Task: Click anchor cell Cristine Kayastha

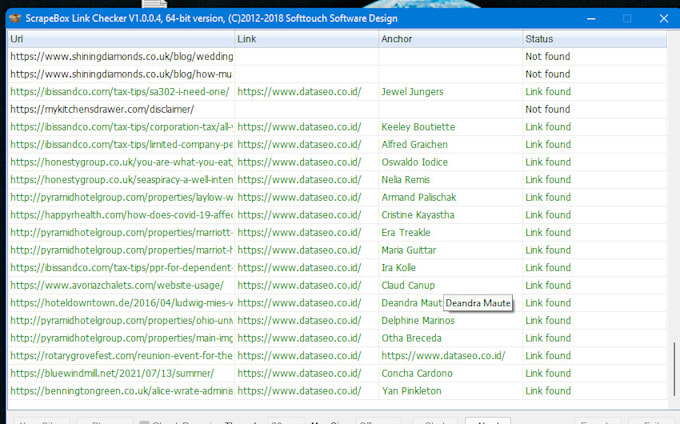Action: click(418, 215)
